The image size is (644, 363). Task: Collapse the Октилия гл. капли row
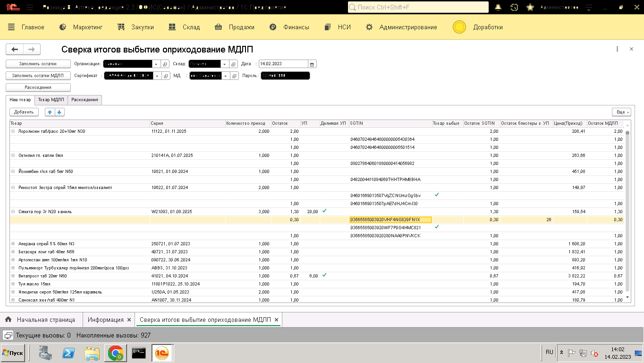(x=13, y=156)
